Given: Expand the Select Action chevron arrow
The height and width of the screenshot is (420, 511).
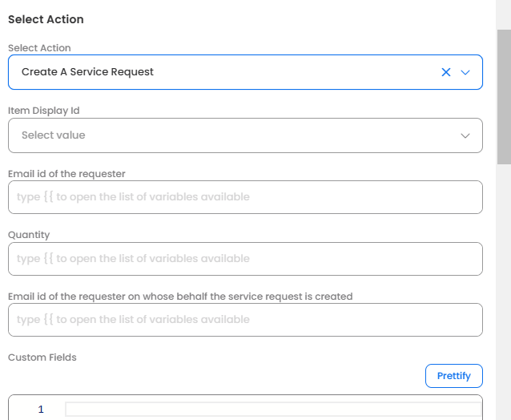Looking at the screenshot, I should pos(465,72).
